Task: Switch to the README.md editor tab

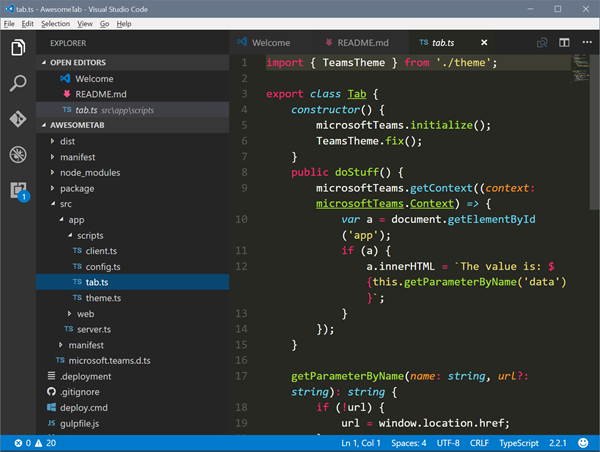Action: tap(362, 42)
